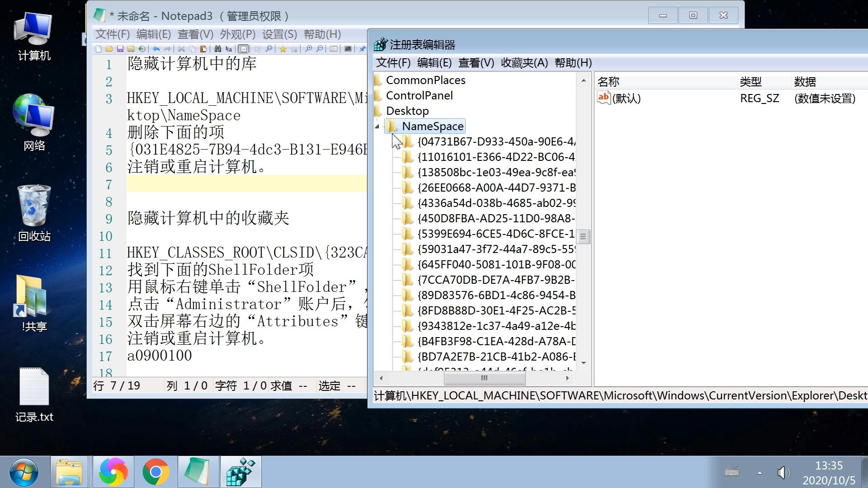This screenshot has width=868, height=488.
Task: Open the 收藏夹(A) menu in Registry Editor
Action: (x=524, y=63)
